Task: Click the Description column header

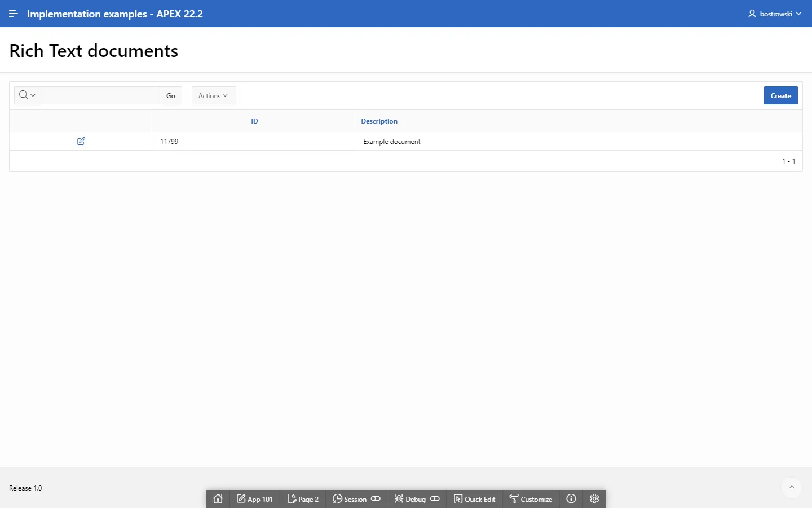Action: (x=379, y=121)
